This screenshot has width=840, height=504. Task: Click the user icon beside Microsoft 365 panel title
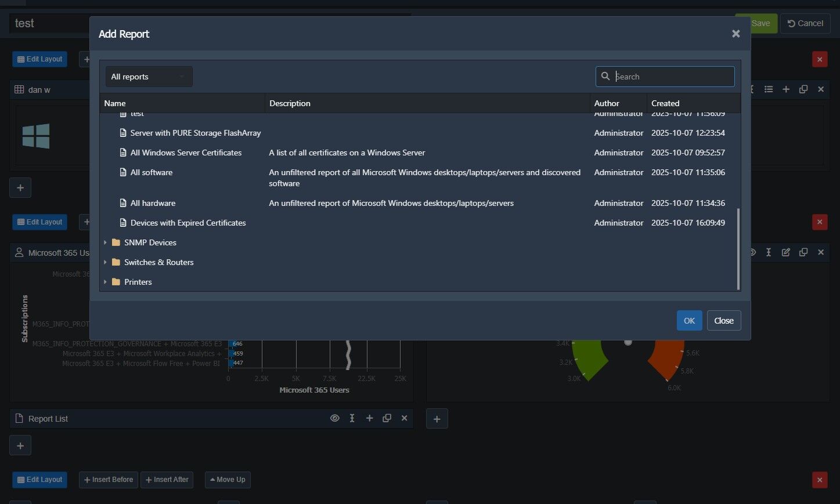[19, 252]
